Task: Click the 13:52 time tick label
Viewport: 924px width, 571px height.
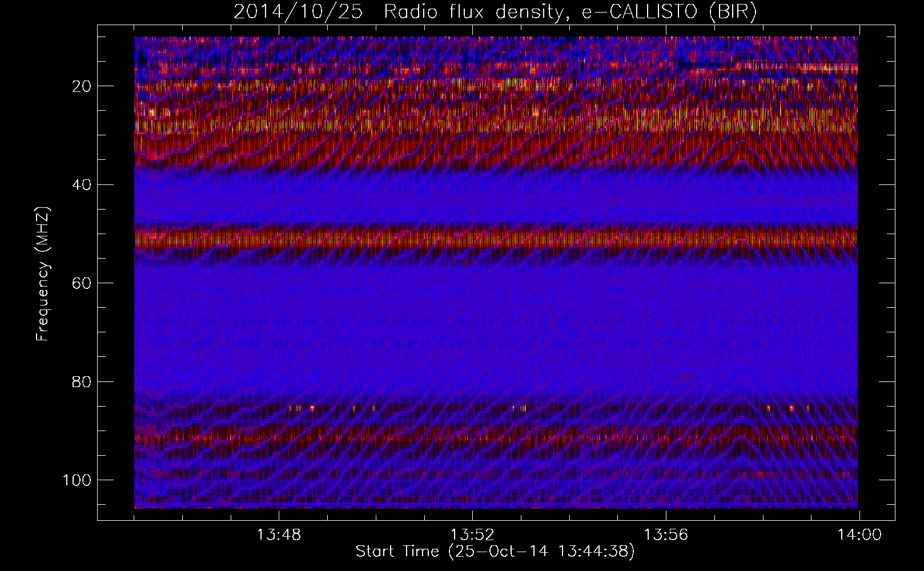Action: click(472, 535)
